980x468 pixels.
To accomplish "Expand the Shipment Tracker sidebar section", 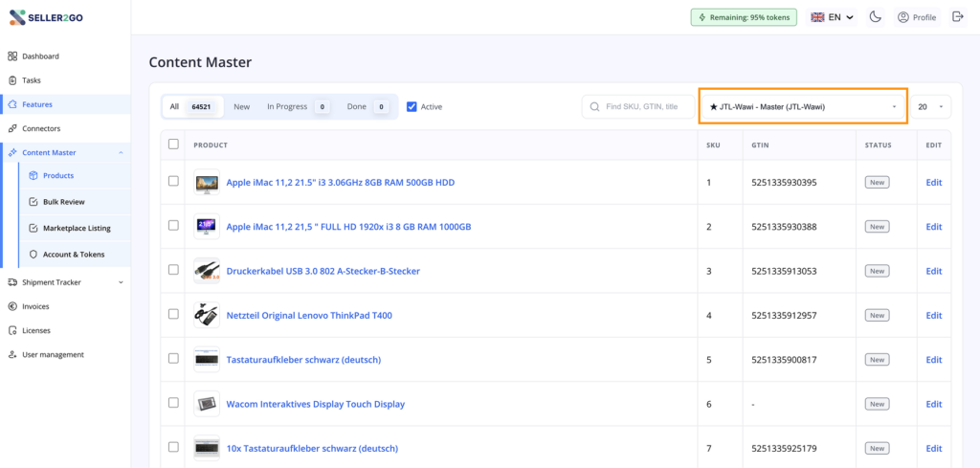I will [121, 282].
